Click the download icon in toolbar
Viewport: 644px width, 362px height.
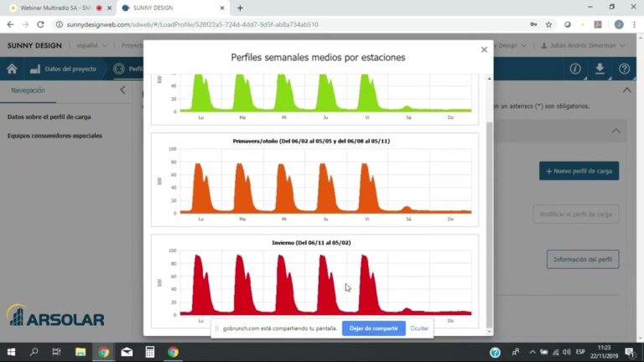pyautogui.click(x=600, y=69)
